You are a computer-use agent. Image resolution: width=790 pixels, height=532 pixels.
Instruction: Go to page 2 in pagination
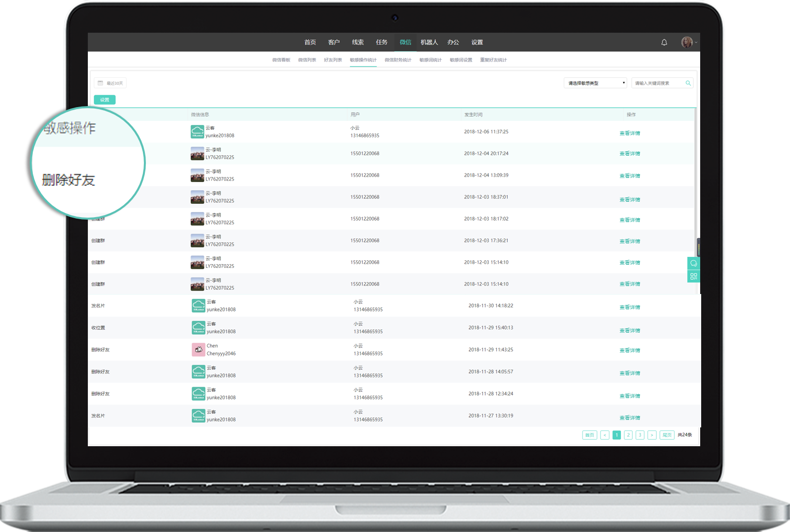(628, 435)
